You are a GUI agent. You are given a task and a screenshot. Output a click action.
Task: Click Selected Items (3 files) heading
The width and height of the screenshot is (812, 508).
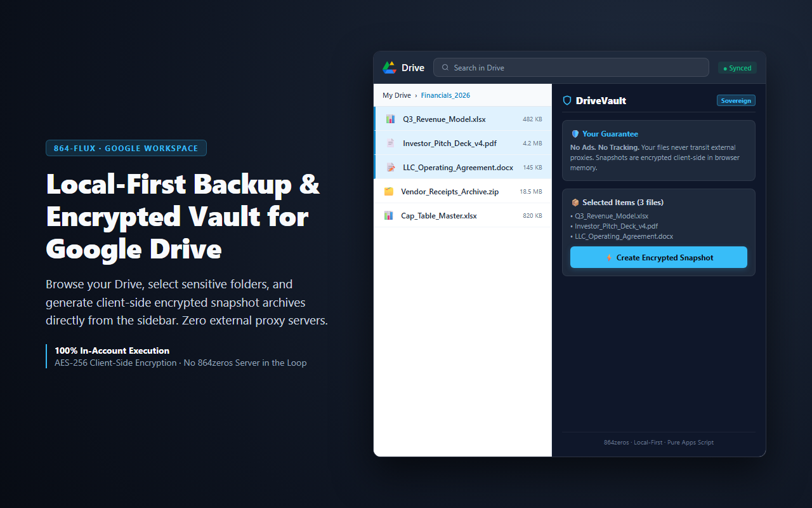tap(623, 203)
